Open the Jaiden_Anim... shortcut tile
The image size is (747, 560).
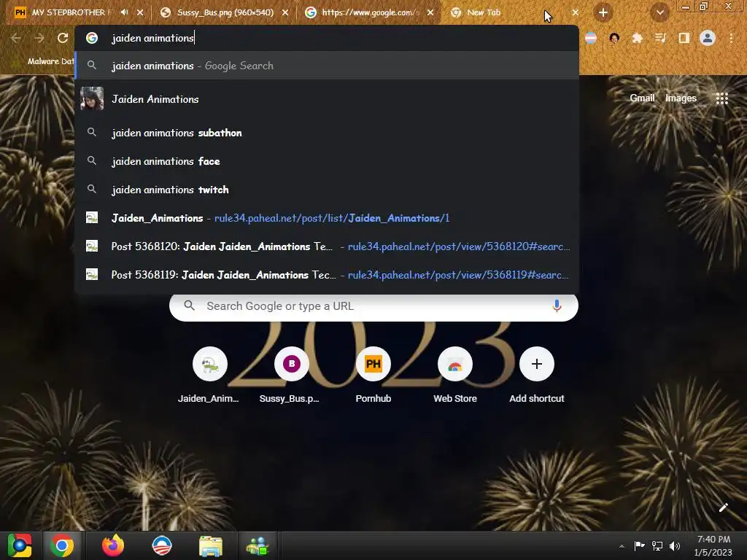(209, 376)
